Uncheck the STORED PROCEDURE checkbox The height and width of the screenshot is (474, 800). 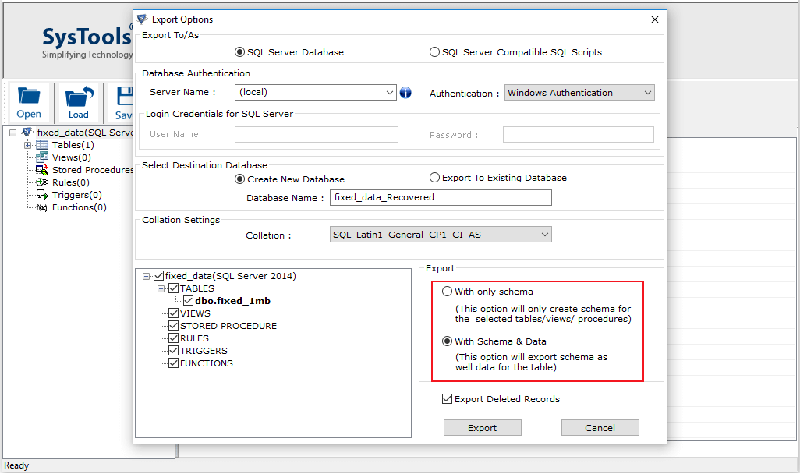pyautogui.click(x=173, y=326)
